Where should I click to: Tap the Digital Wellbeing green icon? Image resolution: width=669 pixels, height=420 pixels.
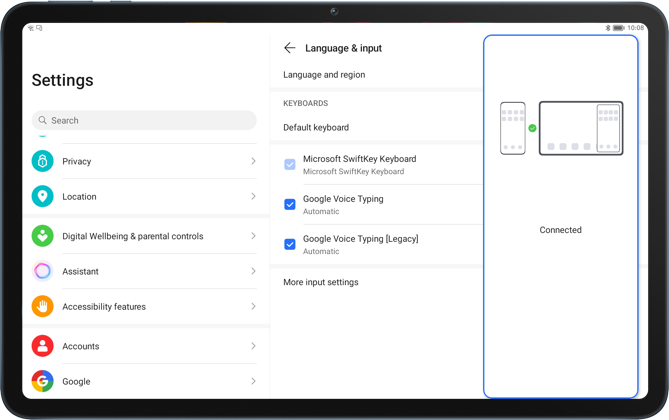pos(42,237)
